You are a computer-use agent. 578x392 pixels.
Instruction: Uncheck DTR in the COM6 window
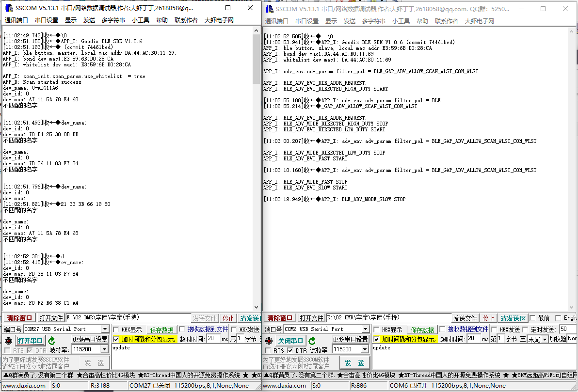coord(290,350)
